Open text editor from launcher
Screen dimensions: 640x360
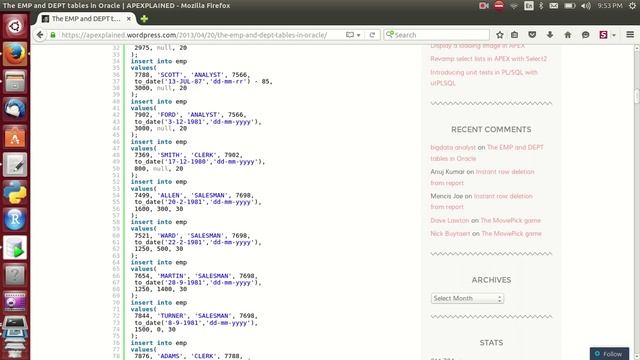pos(15,164)
